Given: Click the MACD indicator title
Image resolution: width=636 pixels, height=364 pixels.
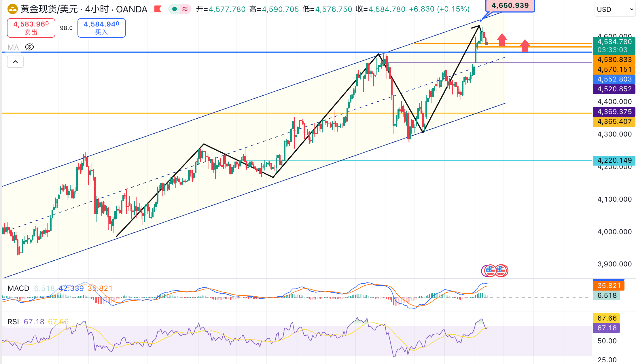Looking at the screenshot, I should click(x=18, y=288).
